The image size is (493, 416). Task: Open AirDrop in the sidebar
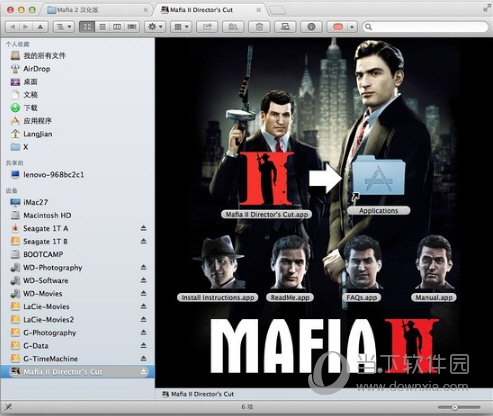[37, 69]
